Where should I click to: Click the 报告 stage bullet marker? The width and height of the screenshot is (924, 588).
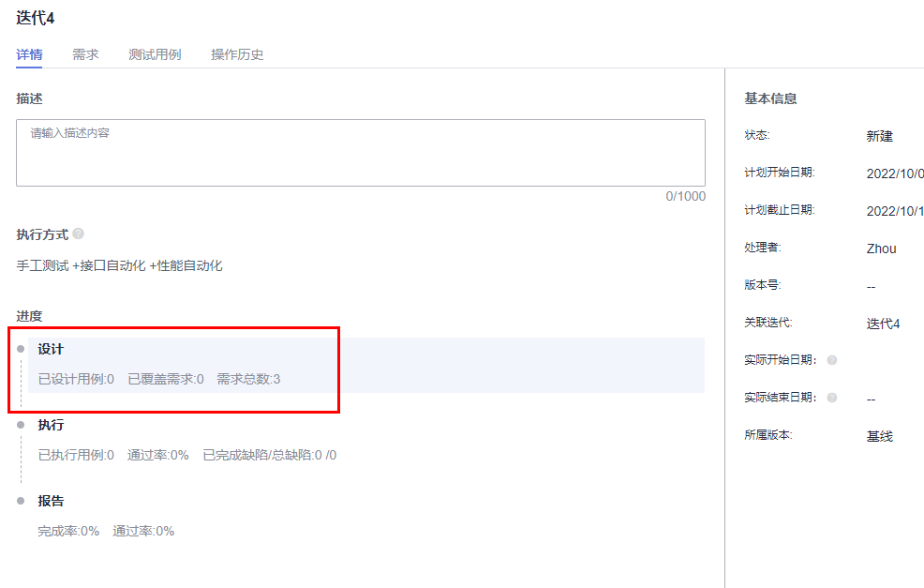pyautogui.click(x=21, y=502)
